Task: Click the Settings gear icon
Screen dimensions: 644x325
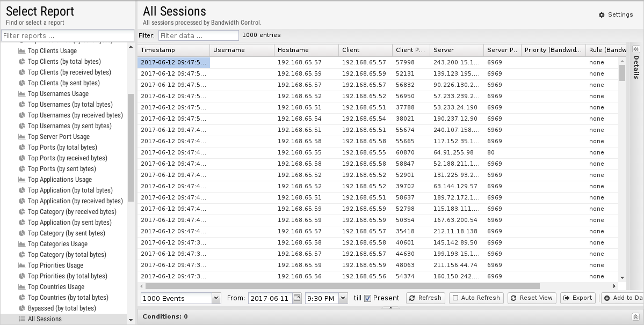Action: [602, 15]
